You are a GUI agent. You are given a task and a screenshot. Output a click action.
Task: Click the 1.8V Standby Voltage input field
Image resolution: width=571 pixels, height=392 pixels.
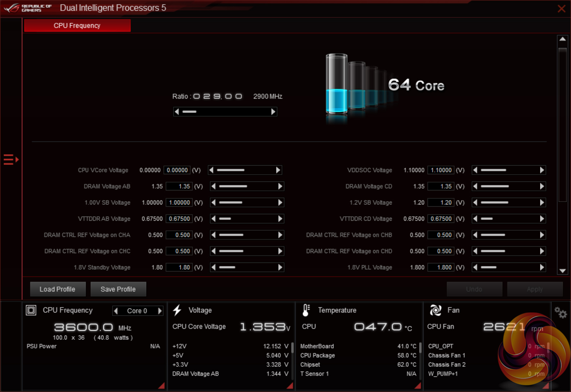[x=179, y=267]
